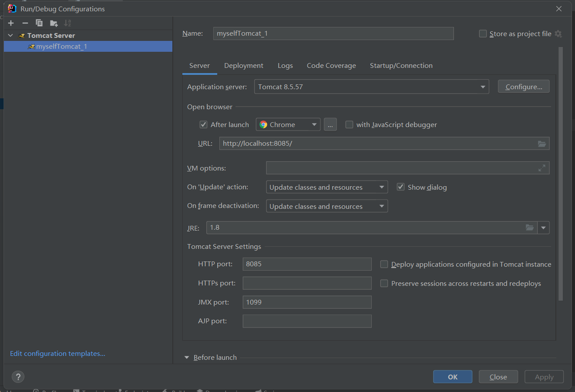The image size is (575, 392).
Task: Switch to the Code Coverage tab
Action: pyautogui.click(x=331, y=66)
